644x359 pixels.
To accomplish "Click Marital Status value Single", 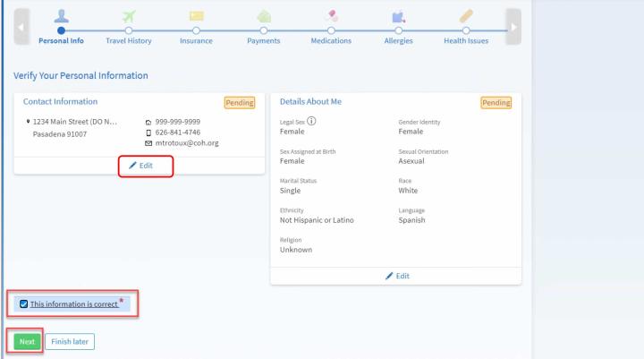I will [290, 191].
